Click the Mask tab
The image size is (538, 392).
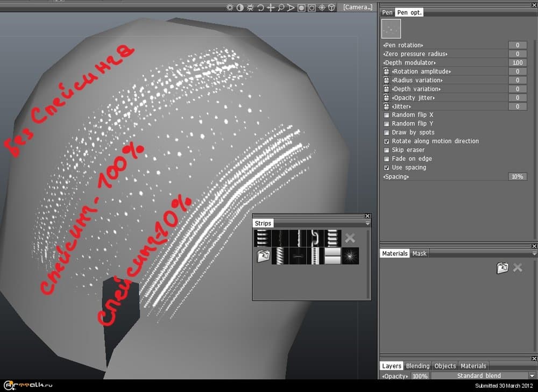tap(420, 253)
